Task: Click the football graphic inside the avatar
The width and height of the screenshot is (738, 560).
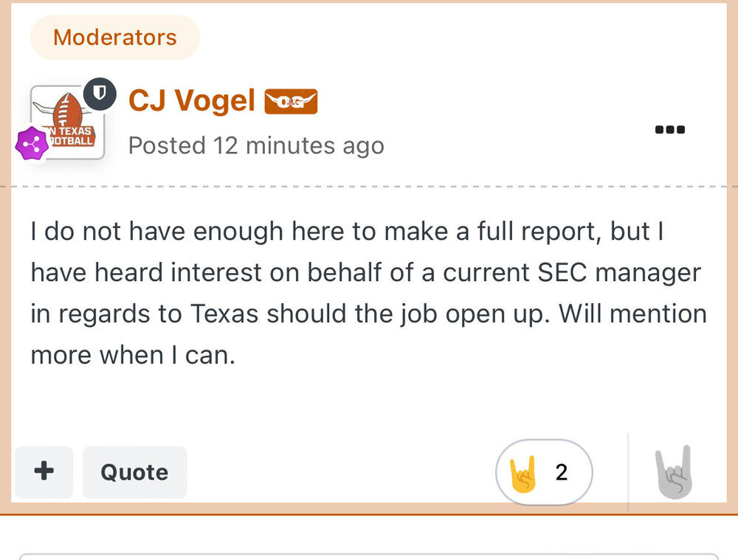Action: click(67, 109)
